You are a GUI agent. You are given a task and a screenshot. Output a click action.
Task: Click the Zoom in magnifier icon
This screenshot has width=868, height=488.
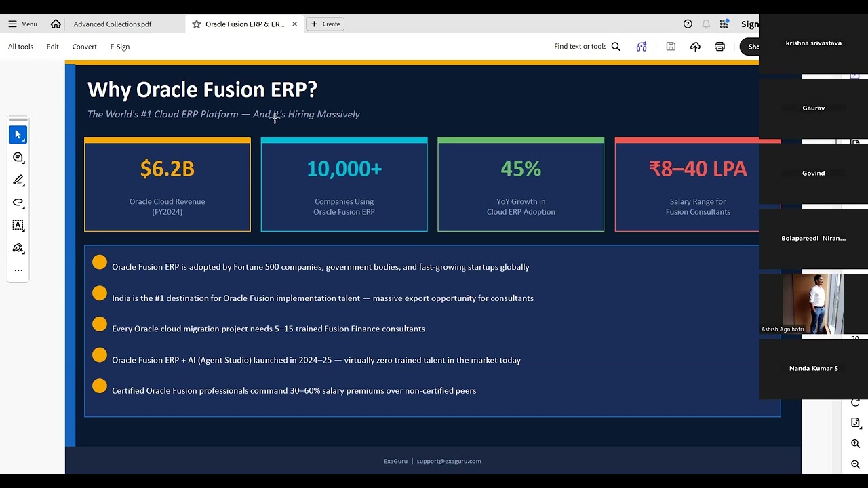tap(855, 443)
